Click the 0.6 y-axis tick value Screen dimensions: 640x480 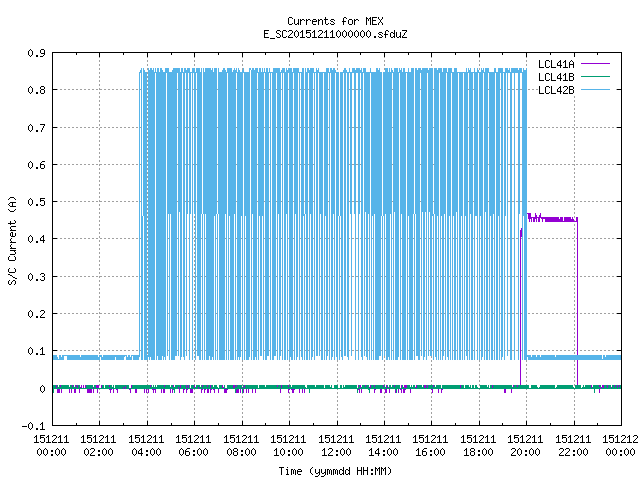[36, 165]
